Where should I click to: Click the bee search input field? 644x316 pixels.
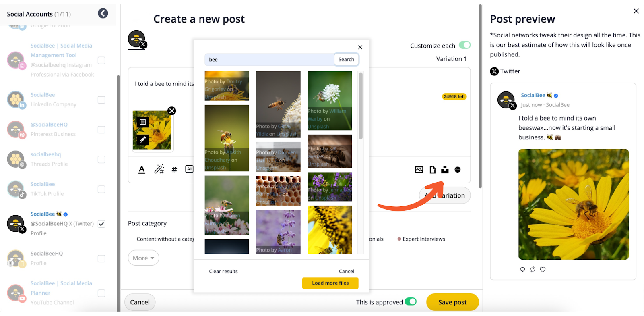269,60
